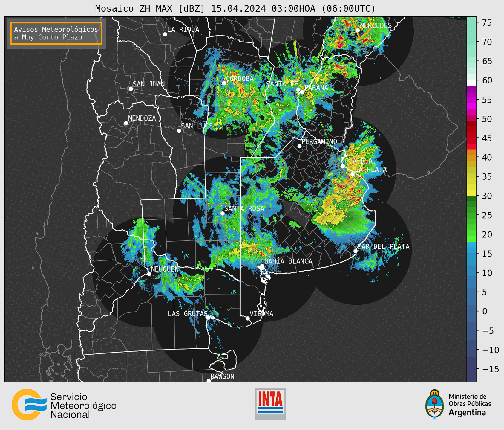Click the −10 value on the colorbar scale
This screenshot has width=504, height=430.
point(490,350)
